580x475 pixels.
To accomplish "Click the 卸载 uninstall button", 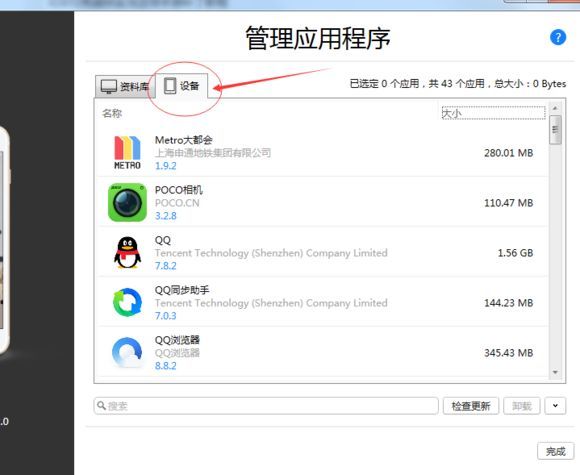I will click(522, 406).
